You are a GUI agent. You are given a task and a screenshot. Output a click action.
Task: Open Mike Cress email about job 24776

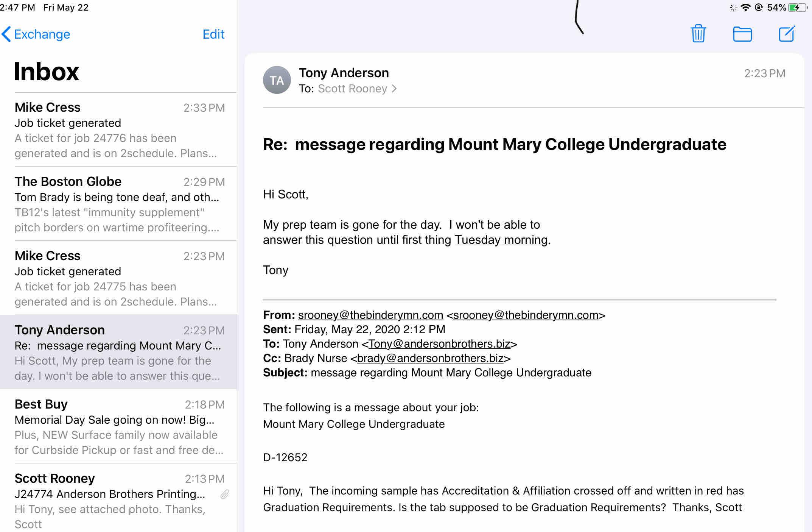coord(120,130)
